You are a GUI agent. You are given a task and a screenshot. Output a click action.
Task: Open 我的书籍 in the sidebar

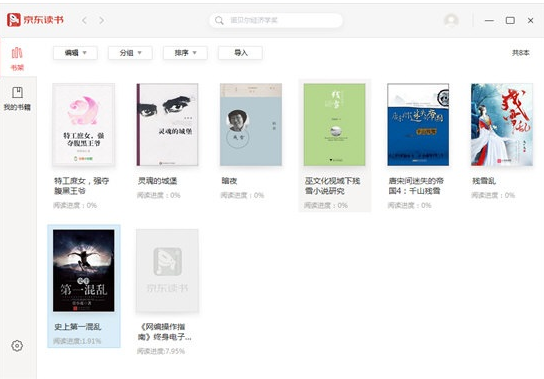(17, 99)
